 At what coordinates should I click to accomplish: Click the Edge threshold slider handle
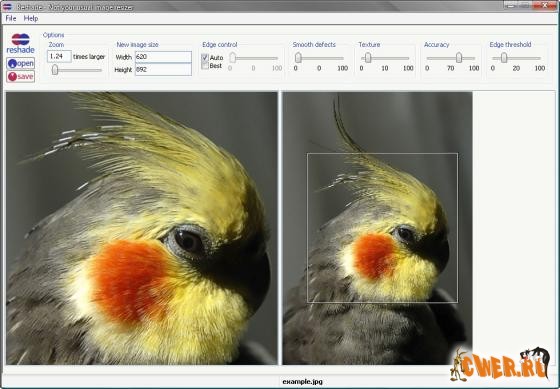point(504,58)
